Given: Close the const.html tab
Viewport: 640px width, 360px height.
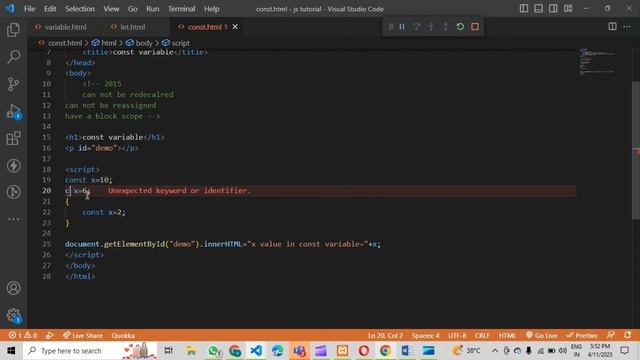Looking at the screenshot, I should pyautogui.click(x=235, y=27).
